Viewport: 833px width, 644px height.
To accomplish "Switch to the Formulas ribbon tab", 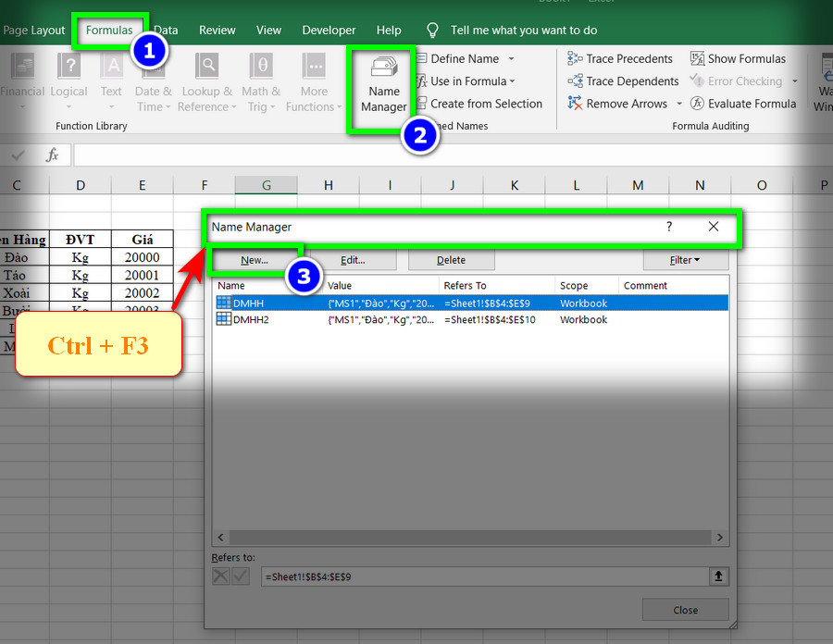I will click(x=109, y=31).
